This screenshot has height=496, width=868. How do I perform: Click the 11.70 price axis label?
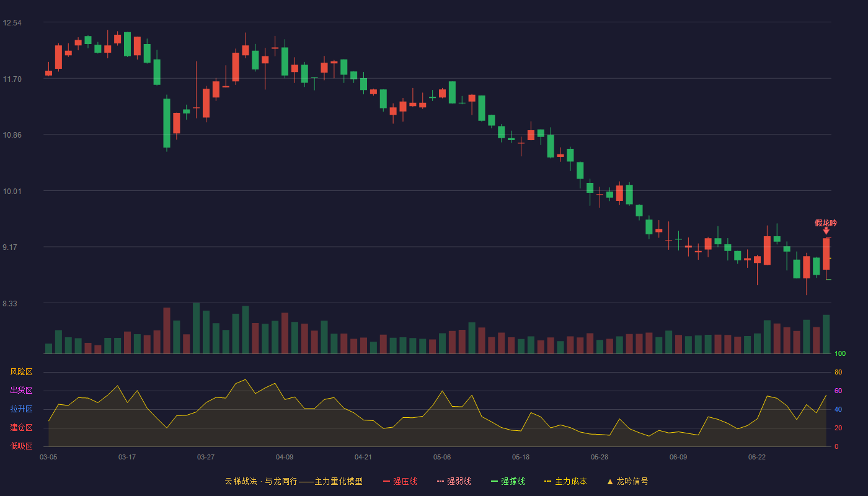coord(12,79)
